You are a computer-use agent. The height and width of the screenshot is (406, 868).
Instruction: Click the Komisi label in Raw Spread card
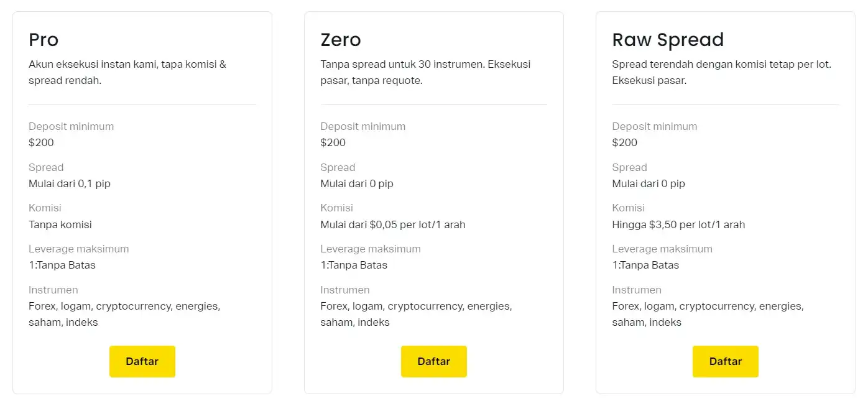point(628,208)
